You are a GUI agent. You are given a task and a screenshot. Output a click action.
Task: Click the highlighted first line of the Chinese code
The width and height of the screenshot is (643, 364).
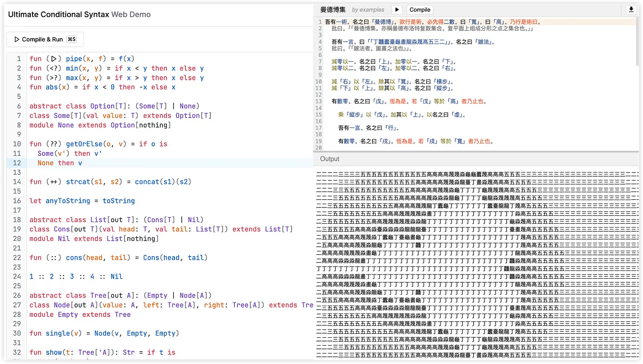point(432,22)
